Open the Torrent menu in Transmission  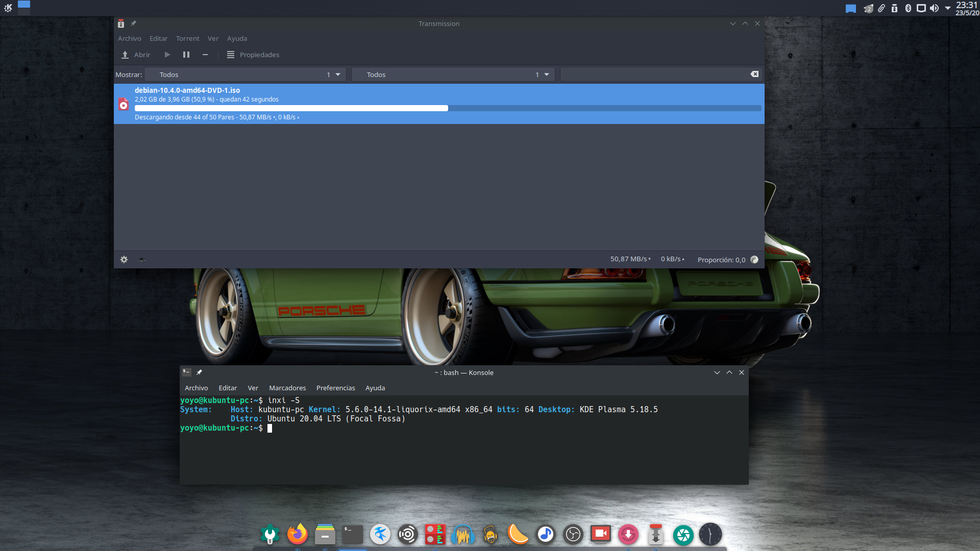point(187,38)
